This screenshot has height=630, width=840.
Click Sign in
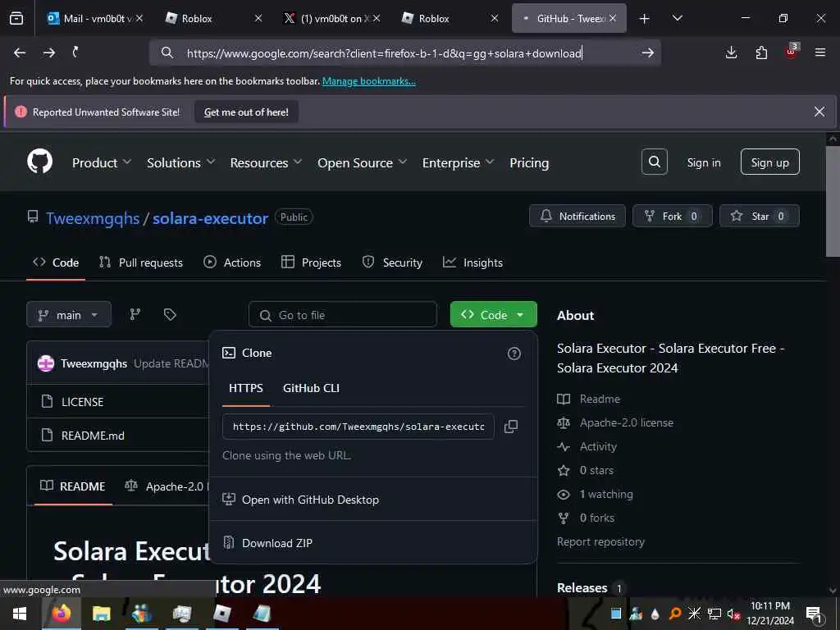(x=703, y=162)
